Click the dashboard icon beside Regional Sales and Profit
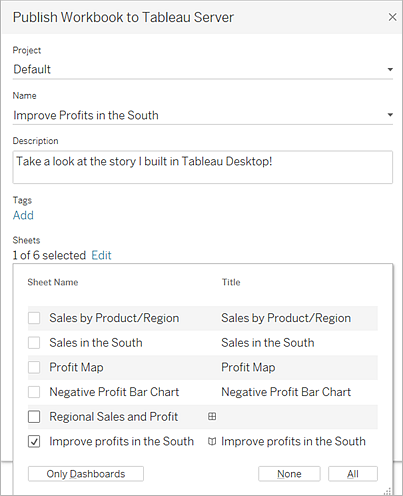Screen dimensions: 403x496 point(212,416)
